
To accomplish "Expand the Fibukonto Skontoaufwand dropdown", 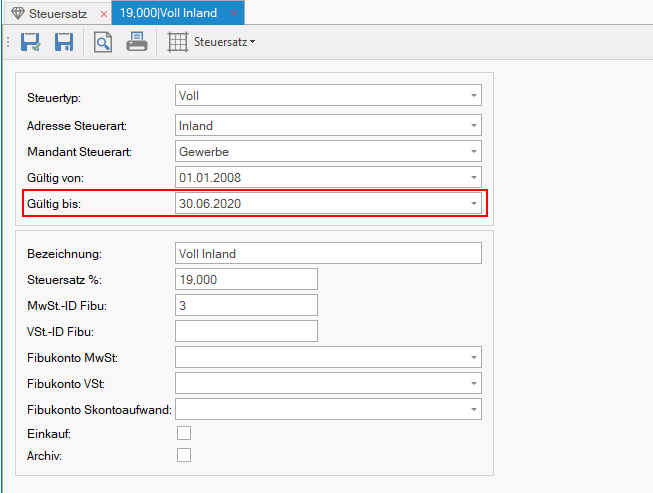I will [x=474, y=409].
